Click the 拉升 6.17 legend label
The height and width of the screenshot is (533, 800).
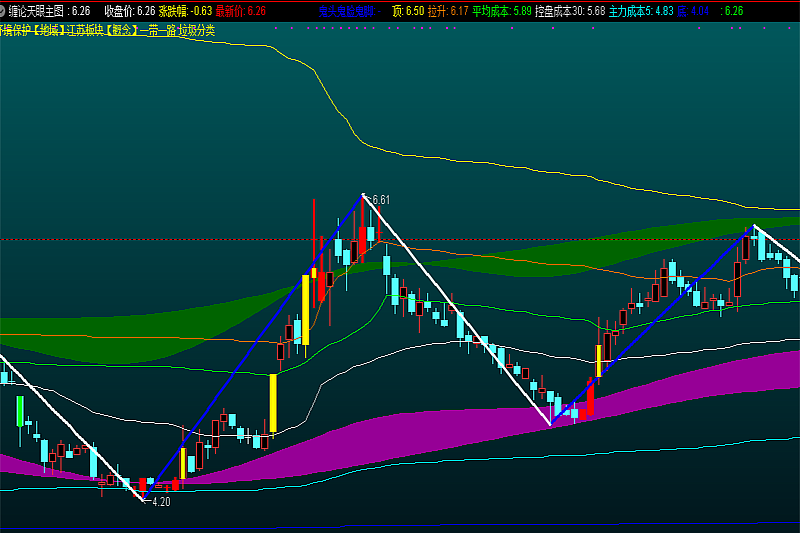(448, 11)
